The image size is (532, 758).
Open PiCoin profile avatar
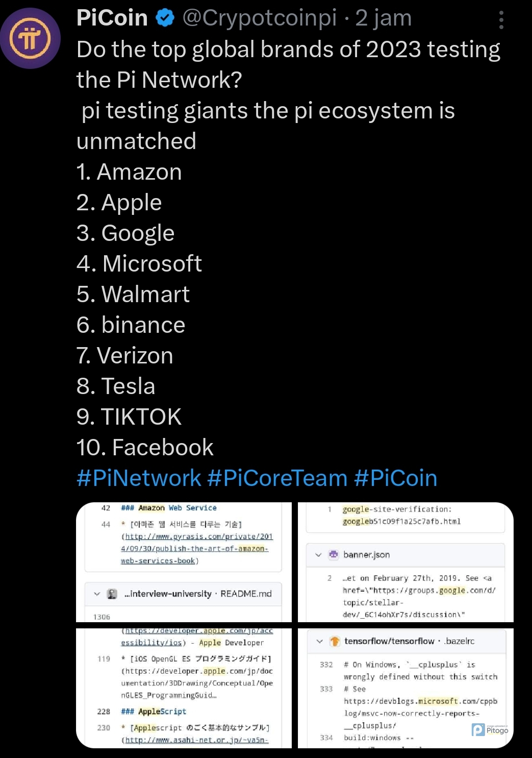31,39
